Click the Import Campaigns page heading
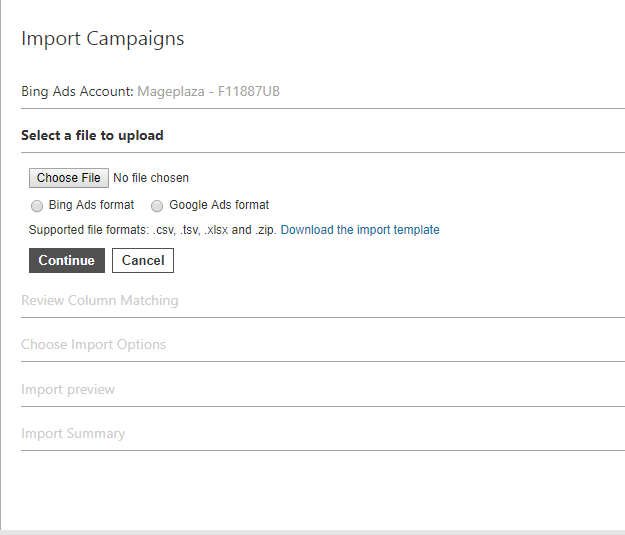Viewport: 625px width, 535px height. tap(102, 39)
